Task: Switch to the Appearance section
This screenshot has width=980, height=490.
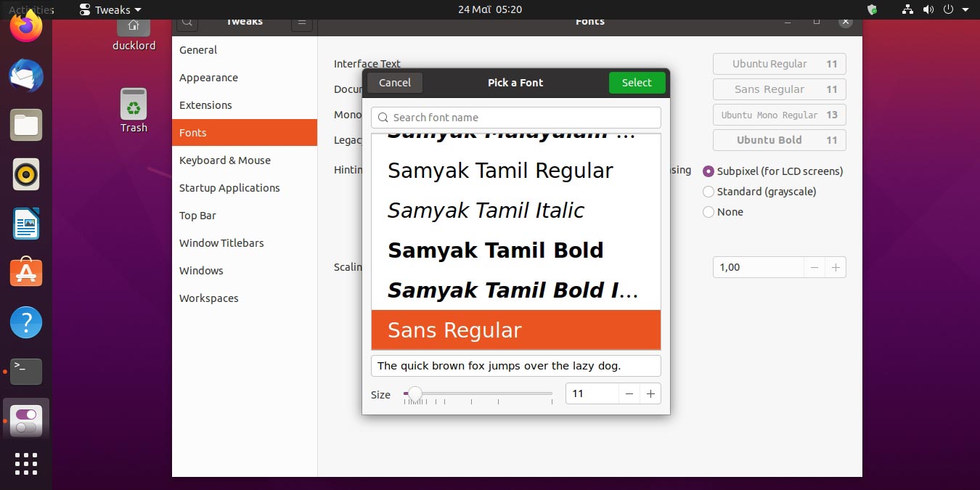Action: 208,78
